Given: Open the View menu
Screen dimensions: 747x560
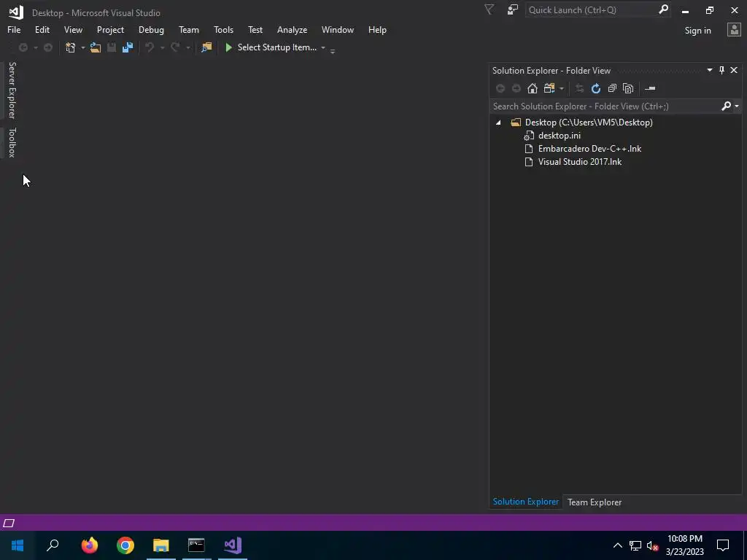Looking at the screenshot, I should 73,29.
